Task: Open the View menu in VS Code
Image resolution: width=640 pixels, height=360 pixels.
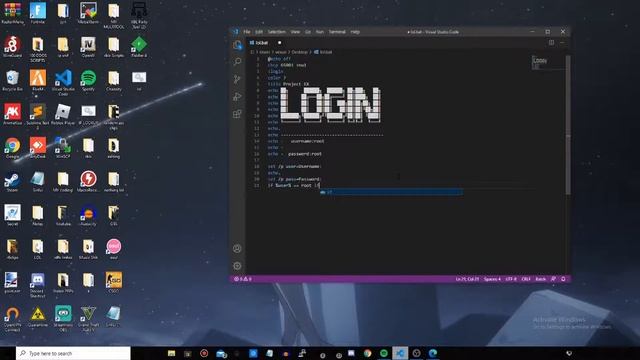Action: pos(295,32)
